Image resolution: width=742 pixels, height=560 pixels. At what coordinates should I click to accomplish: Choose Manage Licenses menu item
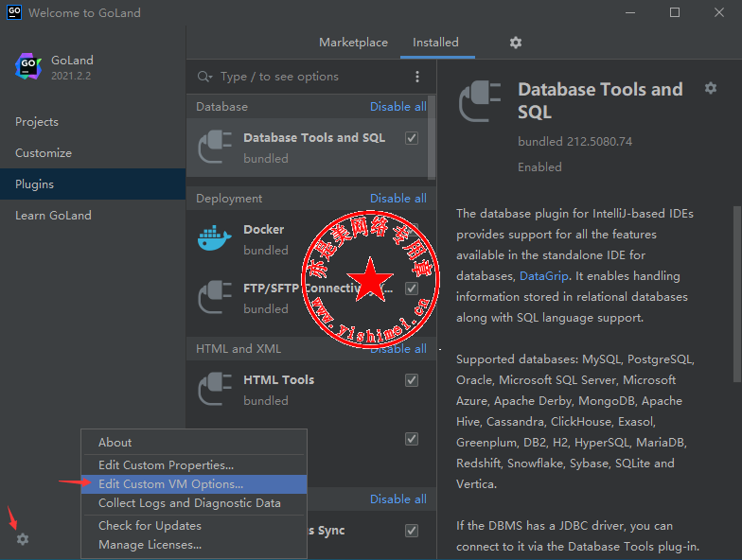click(194, 545)
